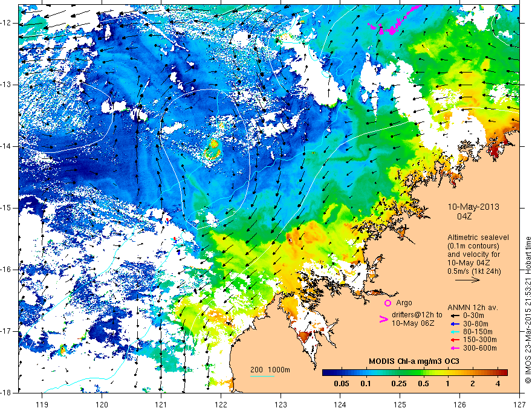Click the cyan bathymetry contour sample line

point(262,376)
